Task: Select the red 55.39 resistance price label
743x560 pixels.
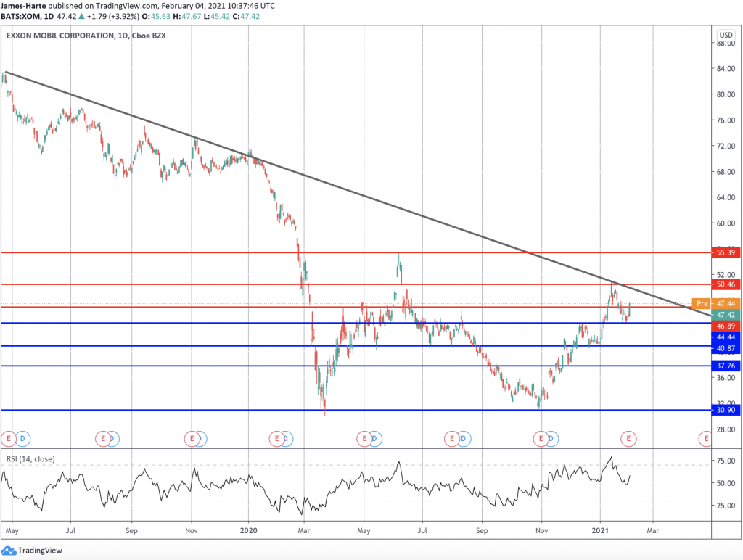Action: [x=724, y=253]
